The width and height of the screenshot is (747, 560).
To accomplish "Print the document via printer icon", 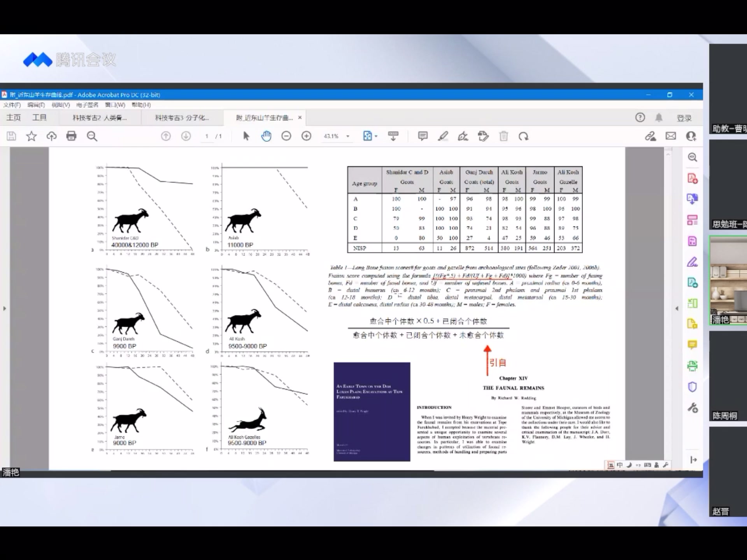I will pyautogui.click(x=72, y=136).
